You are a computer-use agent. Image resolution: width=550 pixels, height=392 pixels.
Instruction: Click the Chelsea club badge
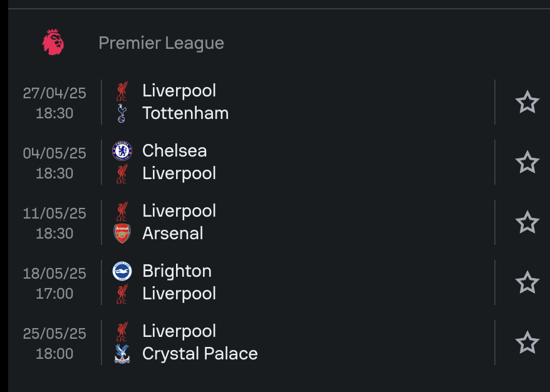pyautogui.click(x=122, y=151)
